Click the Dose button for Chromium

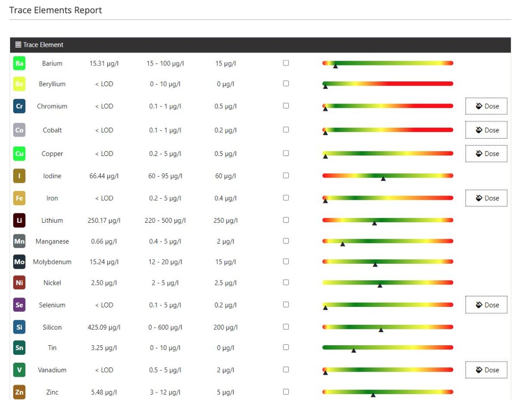coord(486,106)
